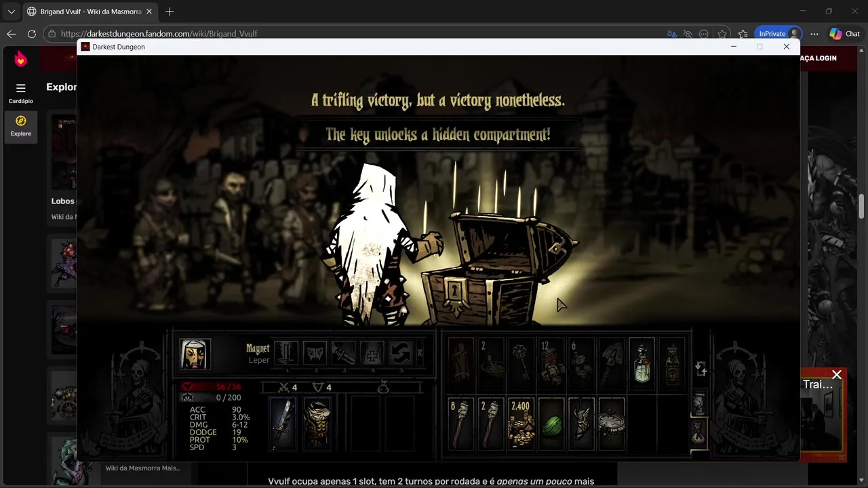The height and width of the screenshot is (488, 868).
Task: Click the Explore compass button
Action: click(21, 126)
